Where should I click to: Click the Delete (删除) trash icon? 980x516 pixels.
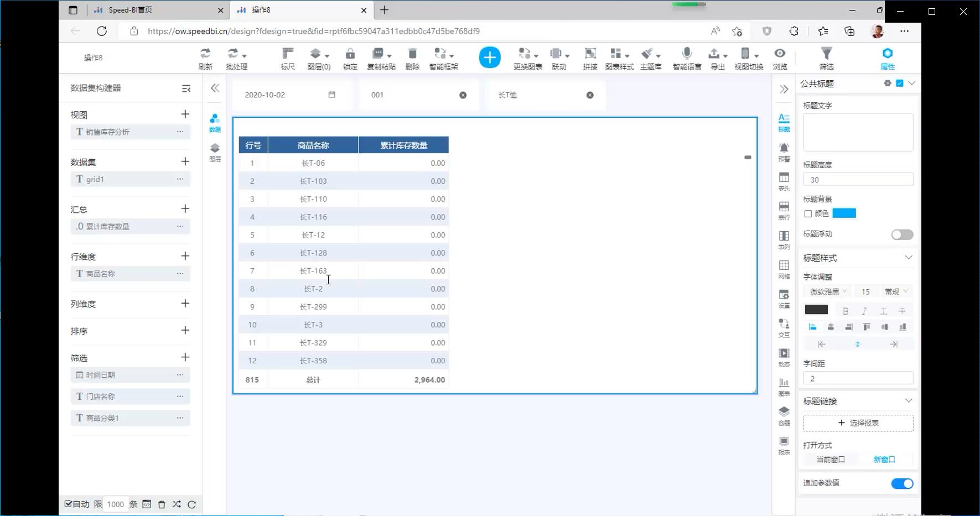(412, 58)
